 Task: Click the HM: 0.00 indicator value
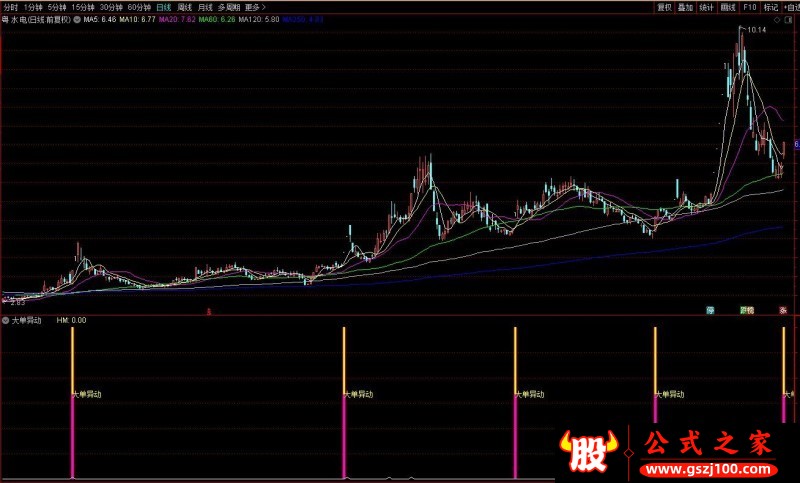pyautogui.click(x=71, y=320)
